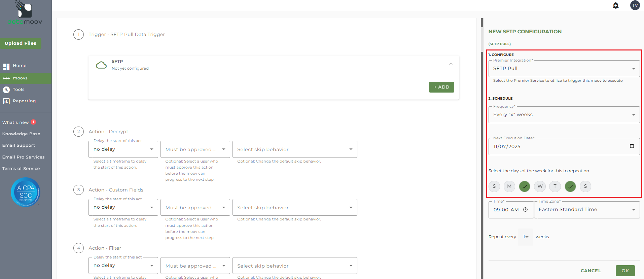Open Custom Fields skip behavior dropdown
Viewport: 644px width, 279px height.
(295, 207)
